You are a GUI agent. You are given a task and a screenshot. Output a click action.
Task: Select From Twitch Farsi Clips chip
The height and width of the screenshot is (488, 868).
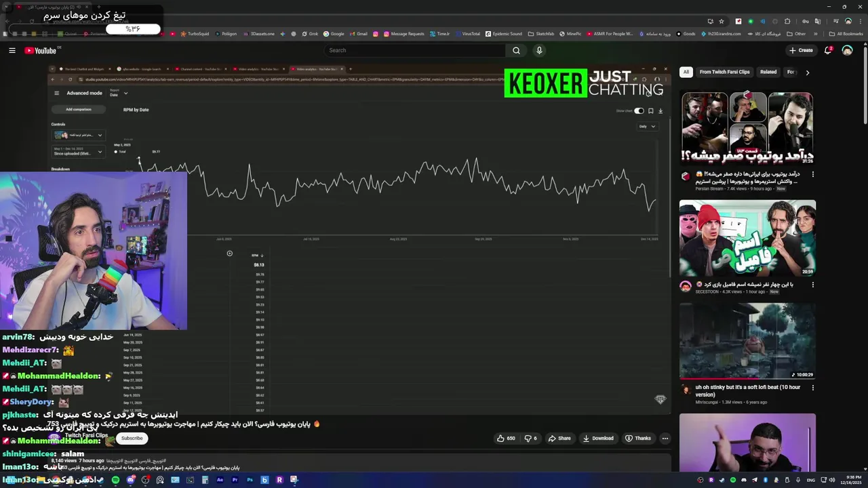click(724, 72)
